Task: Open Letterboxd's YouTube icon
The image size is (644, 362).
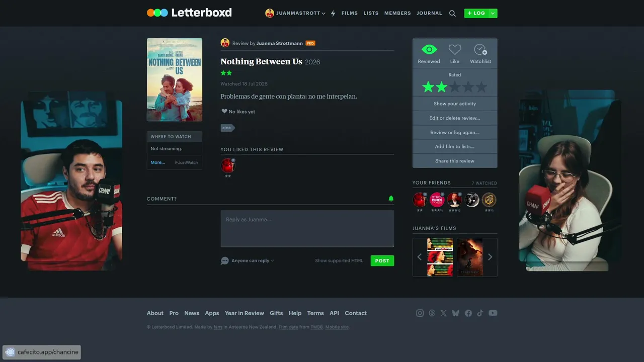Action: click(x=493, y=313)
